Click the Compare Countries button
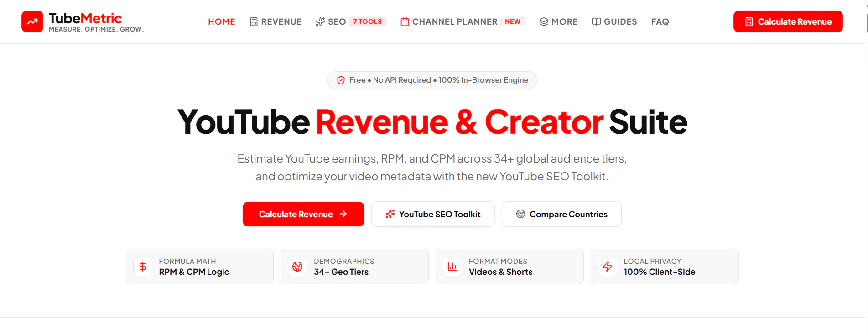The image size is (868, 336). pyautogui.click(x=561, y=214)
